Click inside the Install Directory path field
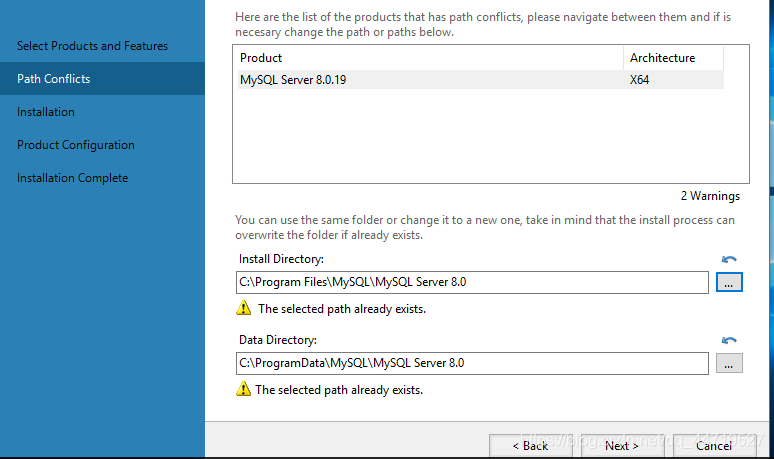The height and width of the screenshot is (459, 774). point(472,282)
